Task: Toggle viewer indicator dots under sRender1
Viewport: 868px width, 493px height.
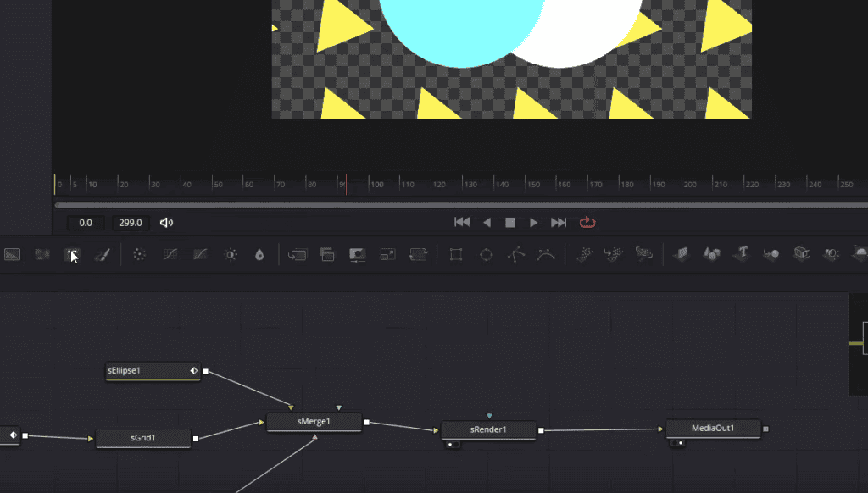Action: pos(453,445)
